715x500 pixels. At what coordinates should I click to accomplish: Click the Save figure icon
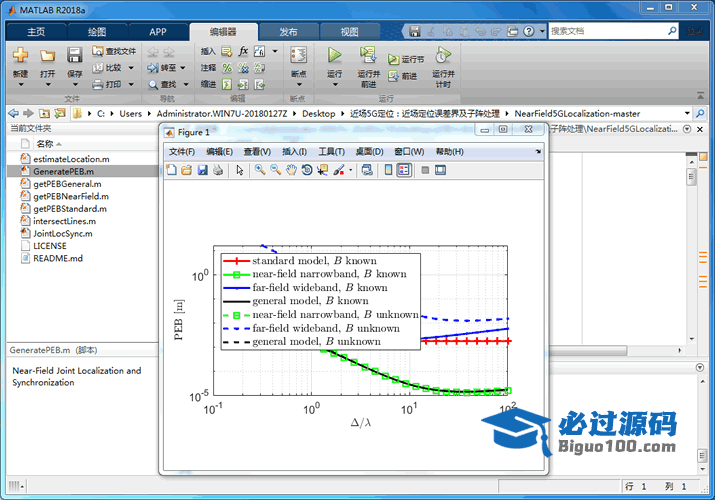click(203, 170)
